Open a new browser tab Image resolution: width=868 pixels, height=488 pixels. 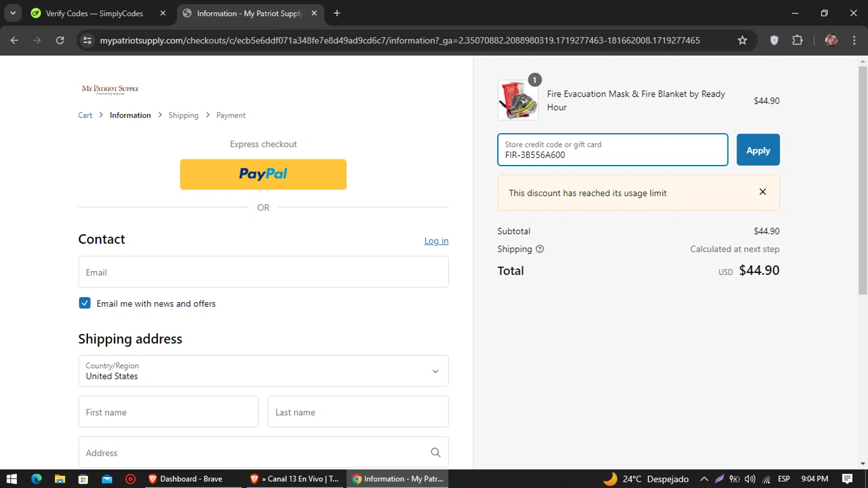tap(337, 13)
